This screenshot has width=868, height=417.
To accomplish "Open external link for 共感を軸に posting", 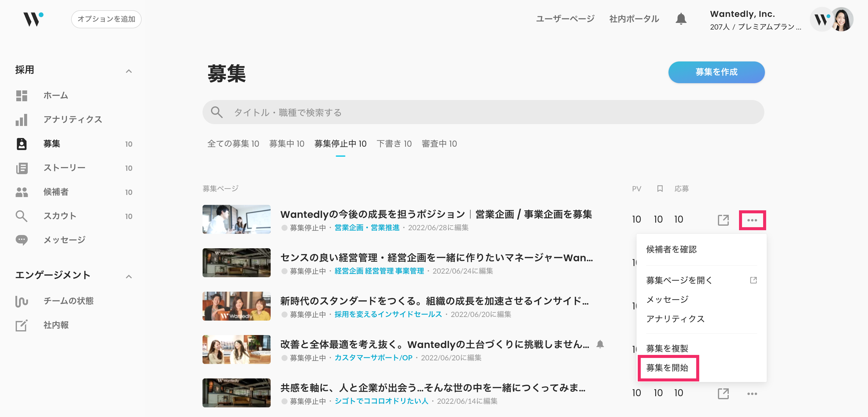I will 723,393.
